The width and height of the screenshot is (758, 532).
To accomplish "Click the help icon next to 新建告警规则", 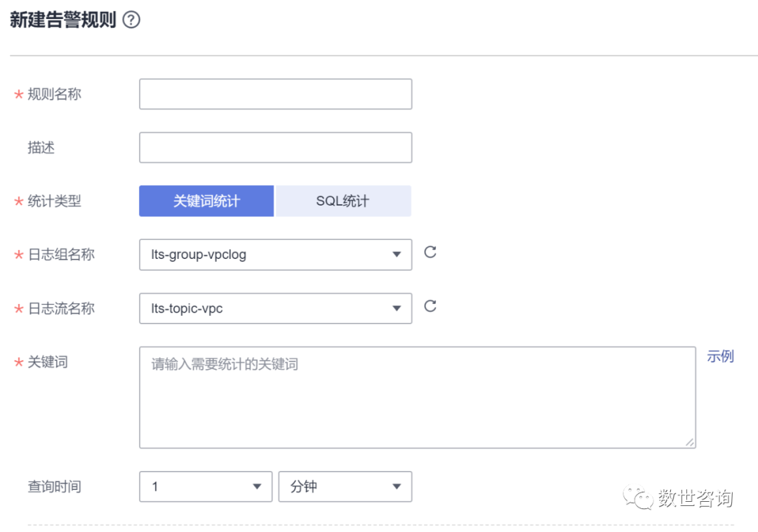I will tap(131, 20).
